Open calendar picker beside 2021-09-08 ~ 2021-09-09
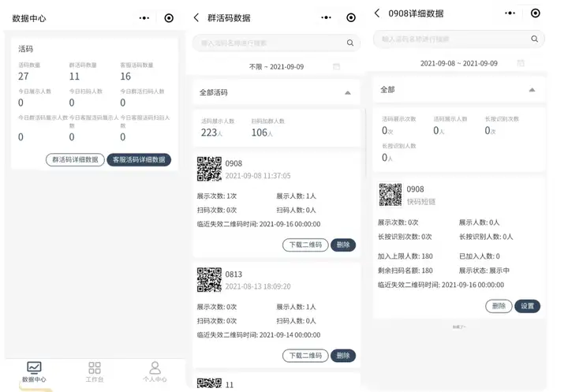This screenshot has width=568, height=392. point(521,62)
